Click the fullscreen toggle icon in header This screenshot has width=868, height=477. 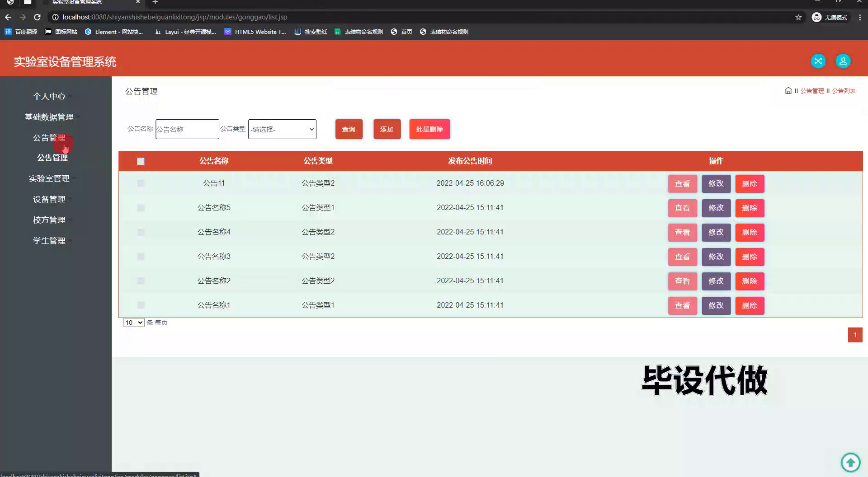(x=818, y=61)
